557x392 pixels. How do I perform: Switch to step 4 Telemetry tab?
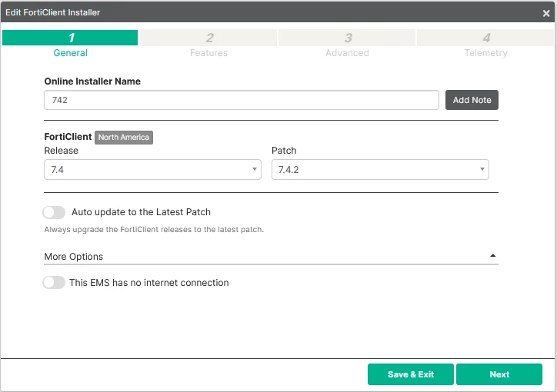coord(485,44)
